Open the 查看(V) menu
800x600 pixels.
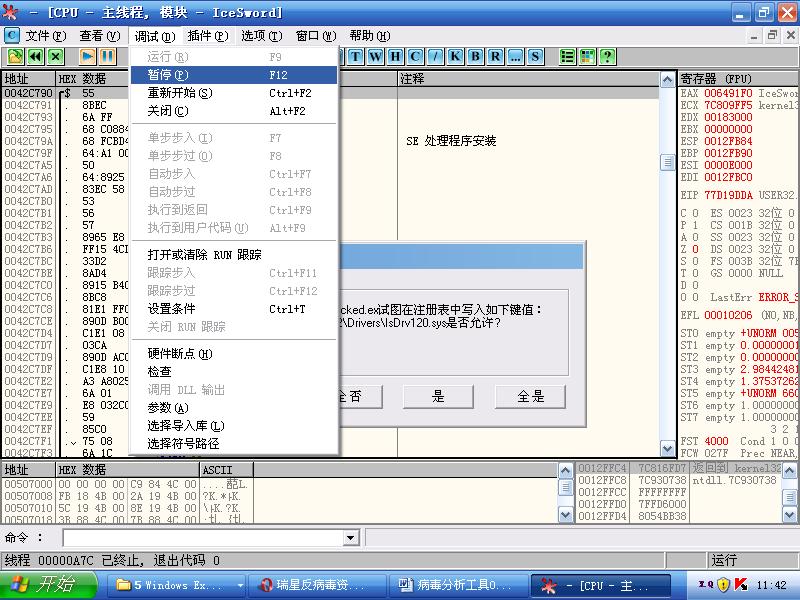[x=99, y=36]
